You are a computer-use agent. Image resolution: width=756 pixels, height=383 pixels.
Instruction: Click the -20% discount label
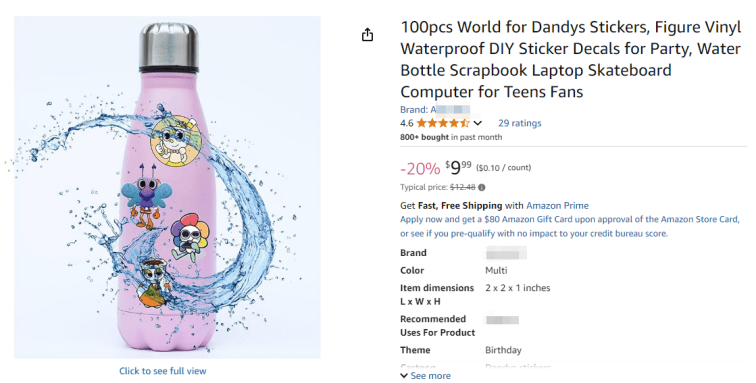tap(420, 169)
